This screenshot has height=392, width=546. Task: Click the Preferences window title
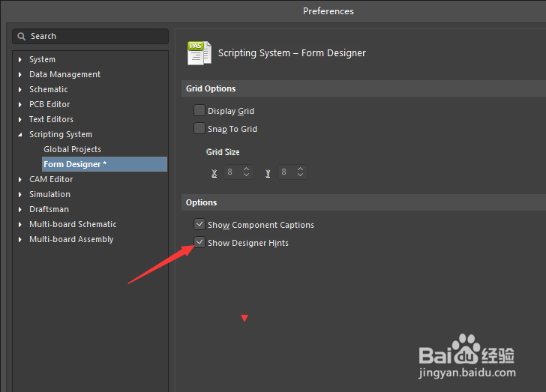coord(328,11)
